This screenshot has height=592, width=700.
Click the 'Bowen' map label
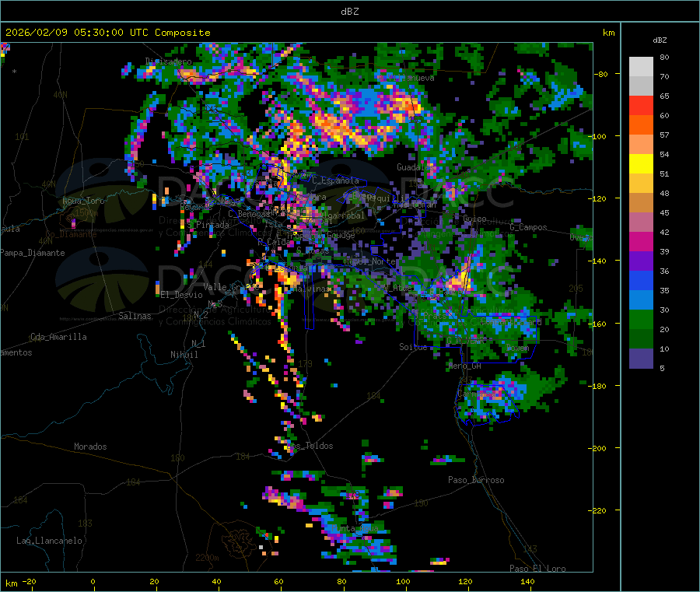click(x=517, y=348)
